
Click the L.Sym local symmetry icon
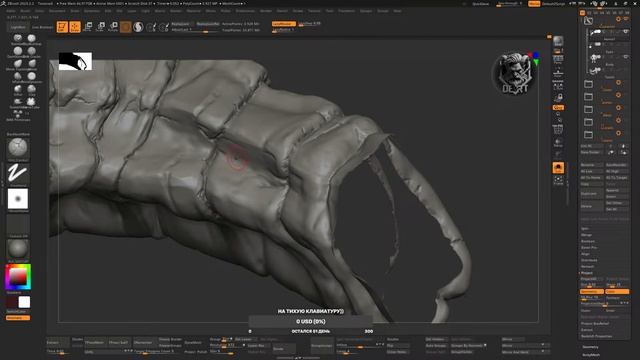(558, 85)
